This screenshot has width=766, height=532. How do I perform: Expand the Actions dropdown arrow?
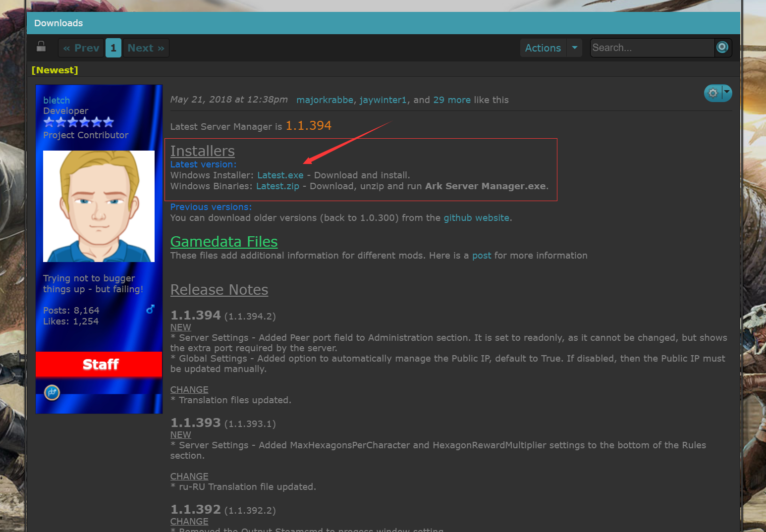574,48
